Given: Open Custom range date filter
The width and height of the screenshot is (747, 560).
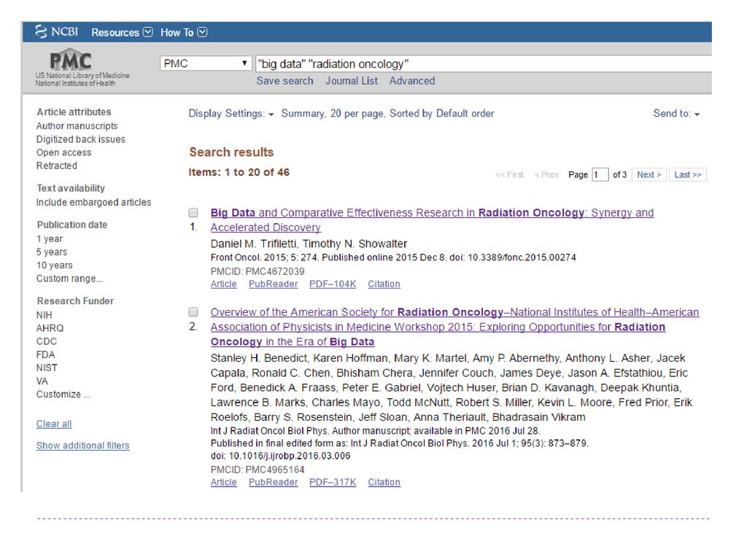Looking at the screenshot, I should pyautogui.click(x=69, y=279).
